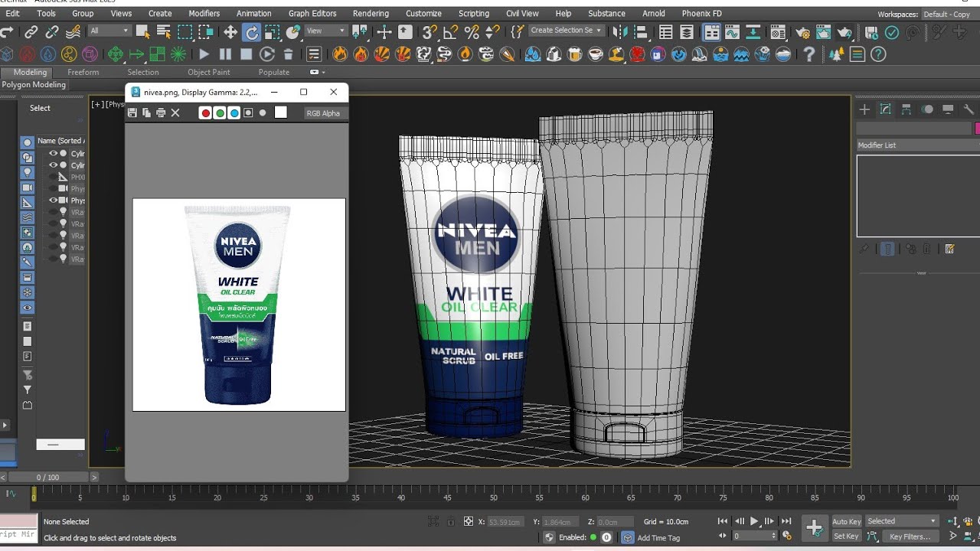The height and width of the screenshot is (551, 980).
Task: Click the white color swatch in viewer
Action: click(x=281, y=112)
